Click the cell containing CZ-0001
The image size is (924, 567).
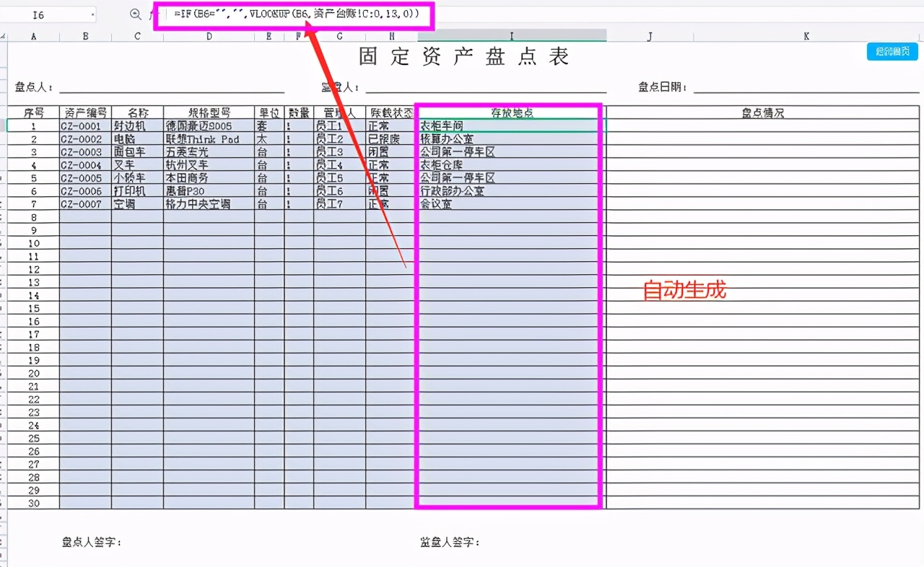coord(84,126)
